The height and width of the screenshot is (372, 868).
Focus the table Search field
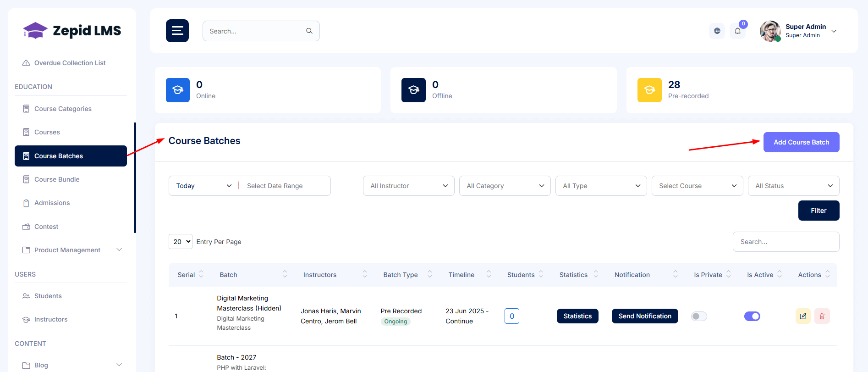pyautogui.click(x=786, y=242)
